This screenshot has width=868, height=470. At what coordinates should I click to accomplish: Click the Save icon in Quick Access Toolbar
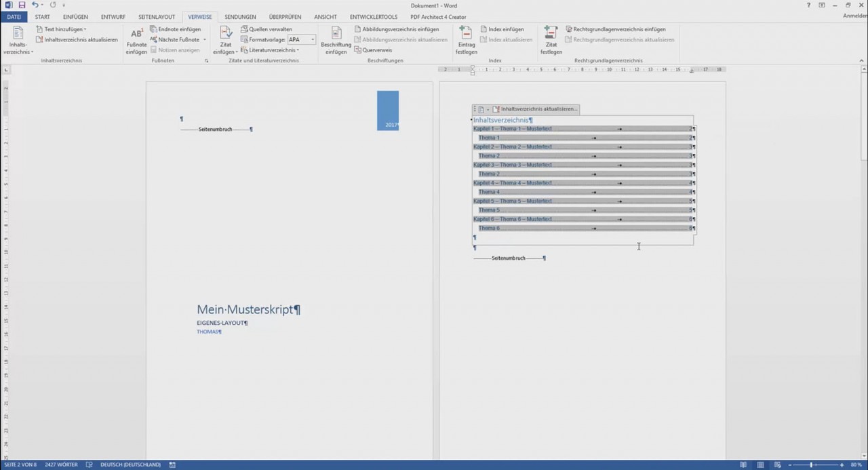point(20,5)
